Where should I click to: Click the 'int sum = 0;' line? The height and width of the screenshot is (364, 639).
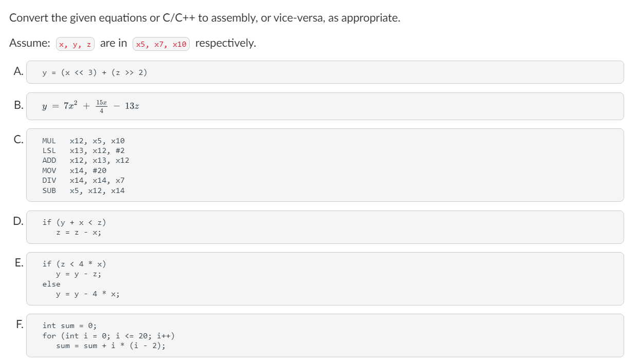[x=69, y=325]
